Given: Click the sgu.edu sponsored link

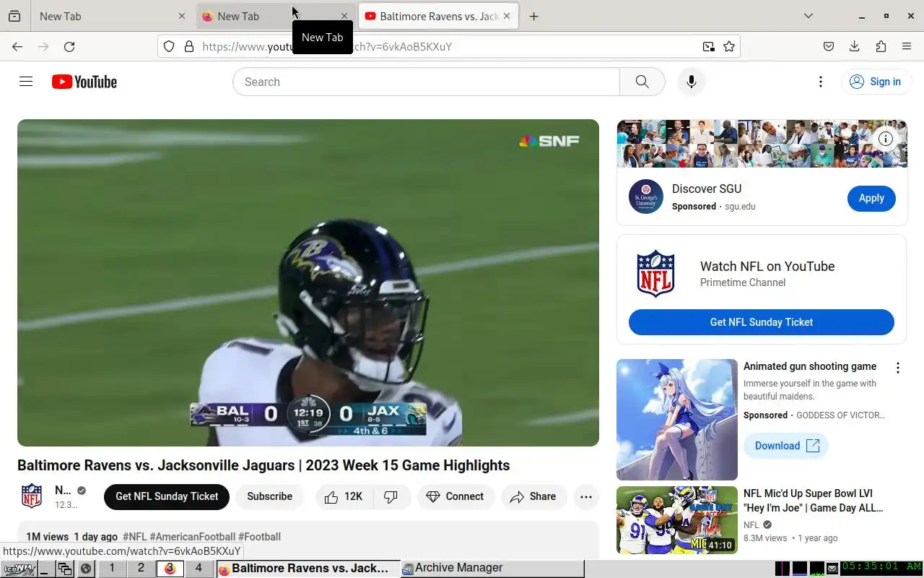Looking at the screenshot, I should click(740, 207).
